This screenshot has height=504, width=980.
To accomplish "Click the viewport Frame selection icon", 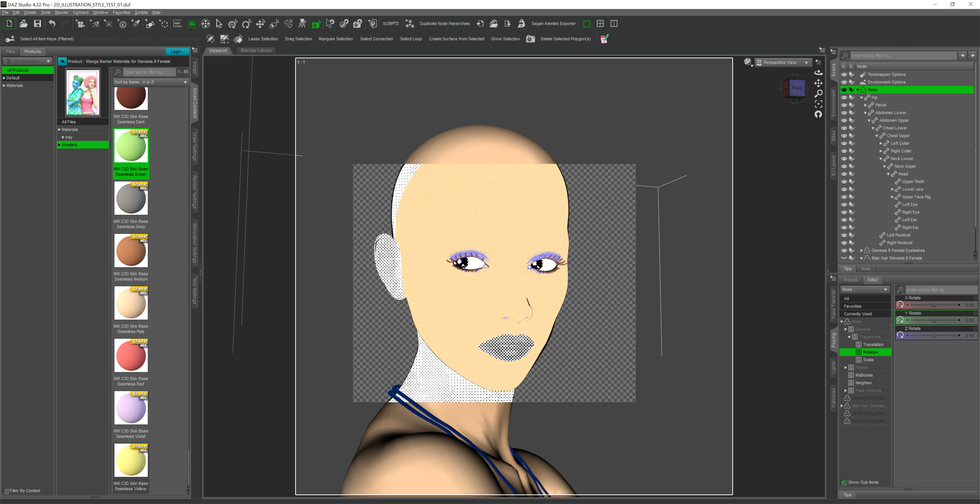I will [x=818, y=104].
